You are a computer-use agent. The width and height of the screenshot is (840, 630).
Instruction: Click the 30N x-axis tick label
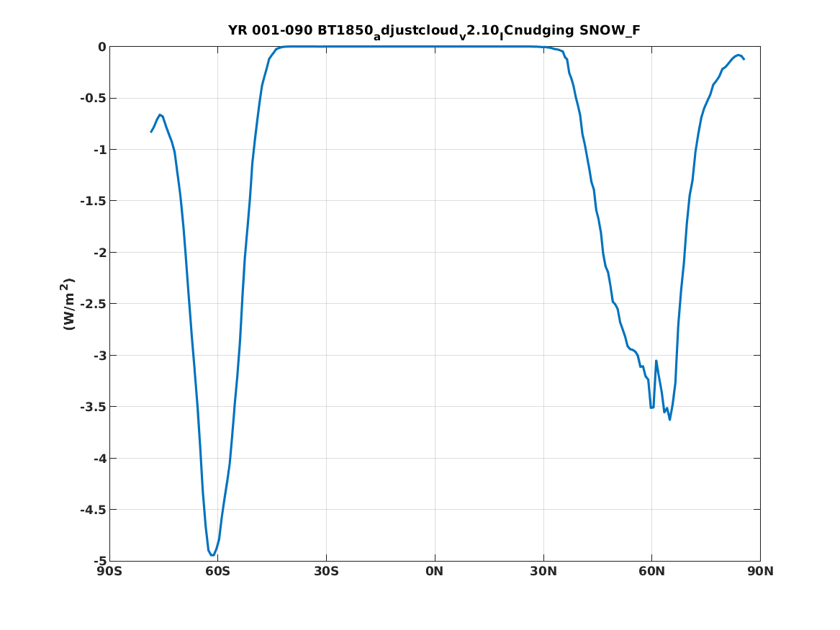pos(543,572)
